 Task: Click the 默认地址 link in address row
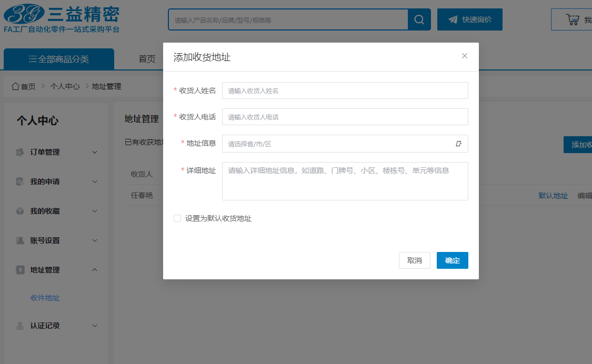click(553, 196)
